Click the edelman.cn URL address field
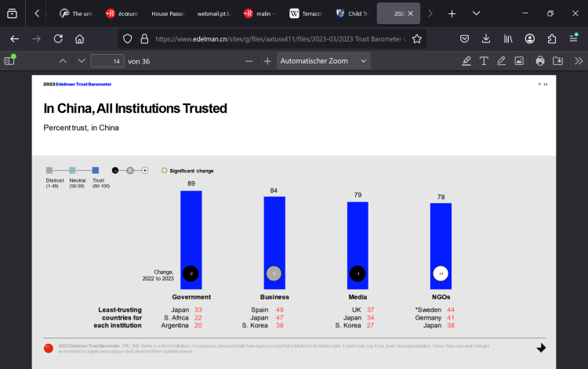Viewport: 588px width, 369px height. point(281,39)
